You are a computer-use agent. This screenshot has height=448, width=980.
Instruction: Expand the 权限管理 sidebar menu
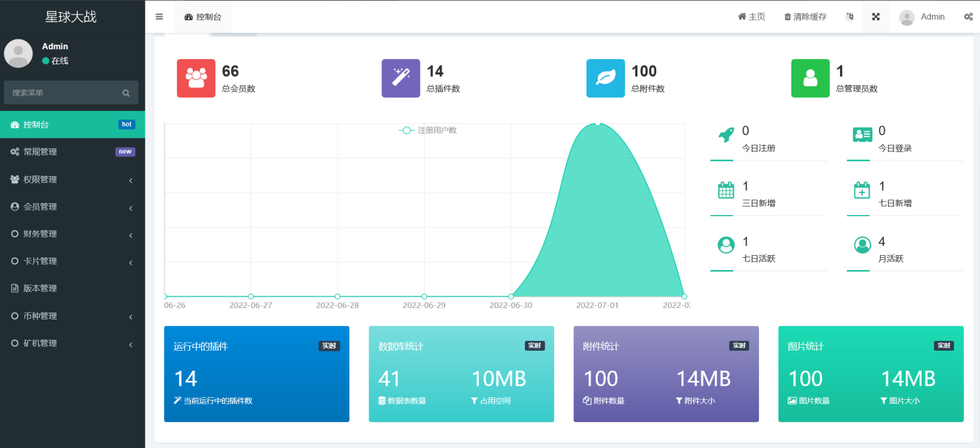tap(72, 179)
